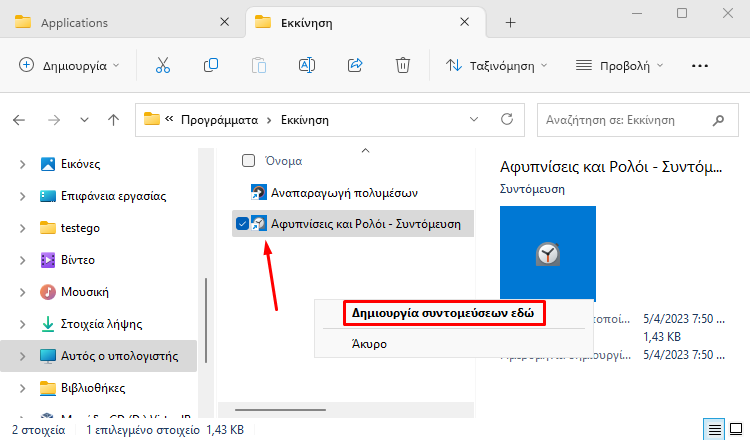Click the Copy icon in toolbar

211,65
